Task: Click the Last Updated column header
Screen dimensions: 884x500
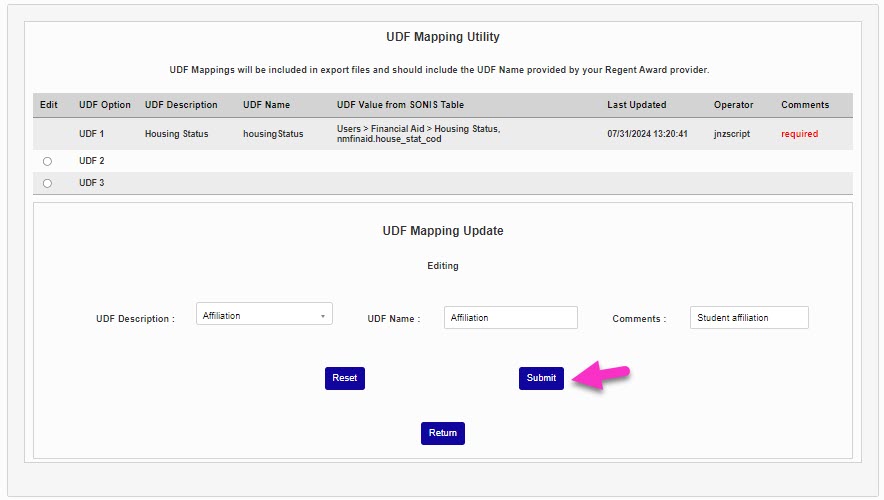Action: click(x=636, y=105)
